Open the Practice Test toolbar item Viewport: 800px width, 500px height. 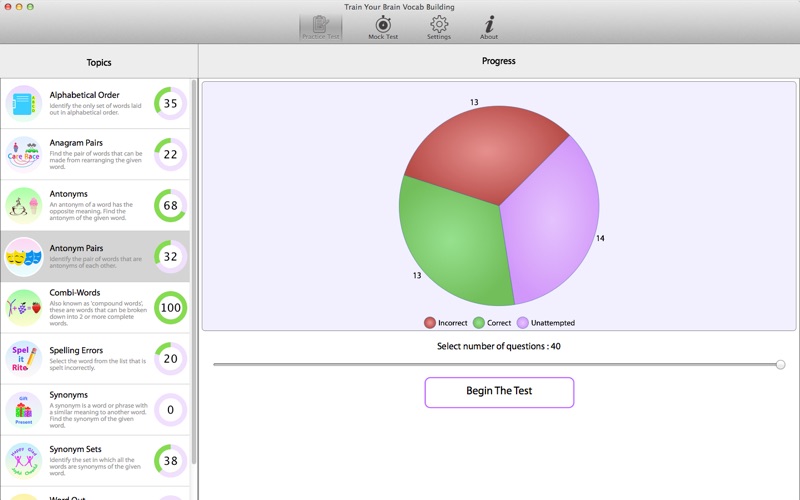pyautogui.click(x=320, y=27)
